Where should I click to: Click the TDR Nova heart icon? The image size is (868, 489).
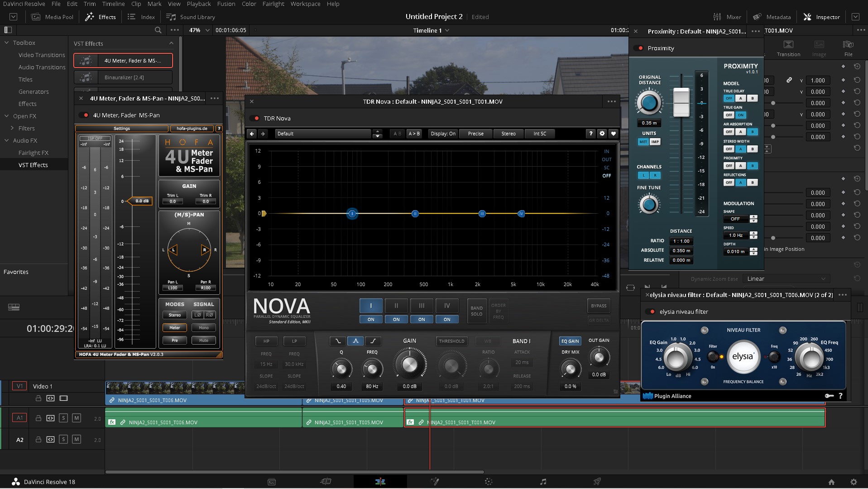614,134
